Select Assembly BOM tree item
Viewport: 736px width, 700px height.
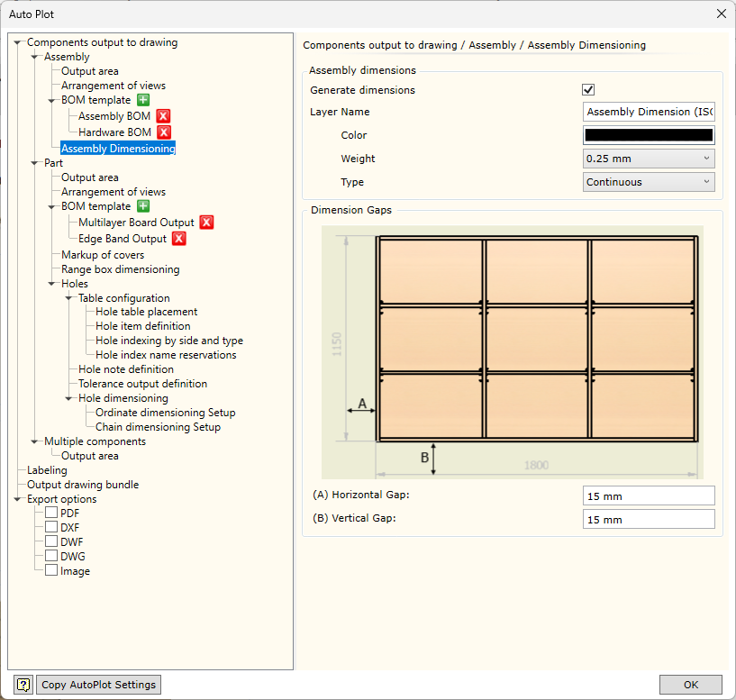[114, 116]
